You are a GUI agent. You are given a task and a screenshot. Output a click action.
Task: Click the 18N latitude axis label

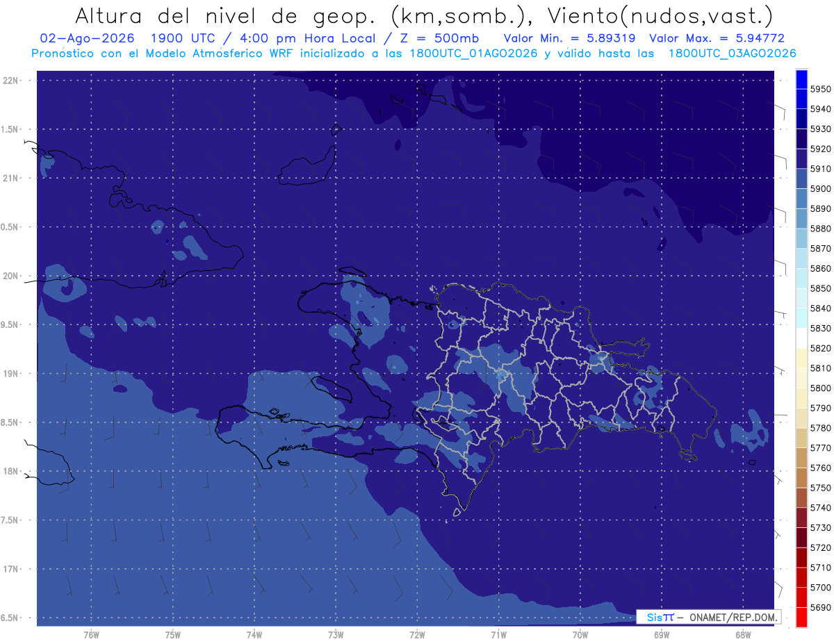pos(12,471)
